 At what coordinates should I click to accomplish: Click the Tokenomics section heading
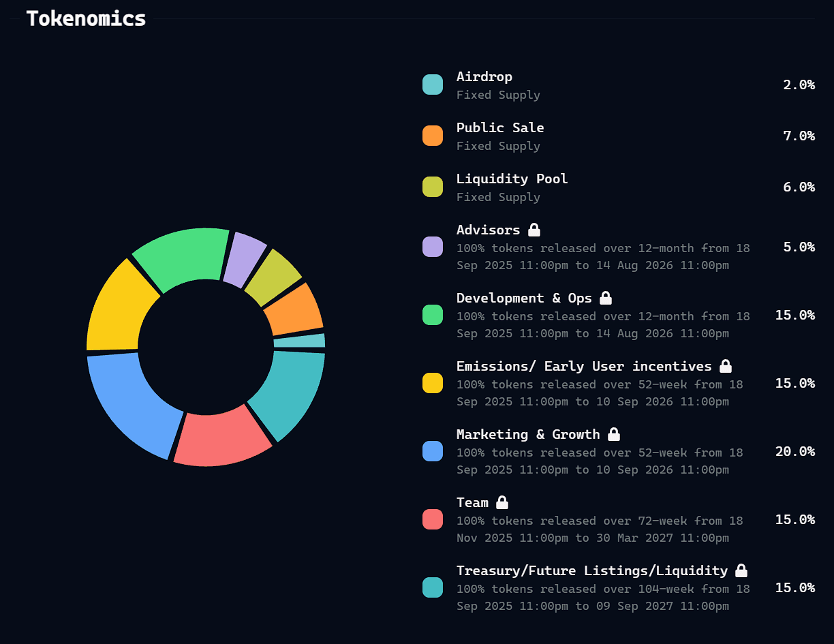point(86,18)
